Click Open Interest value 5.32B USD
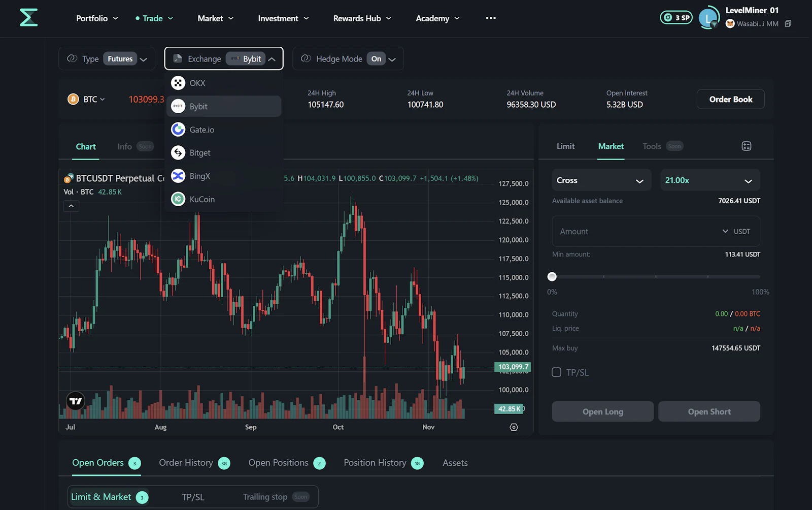This screenshot has width=812, height=510. 624,105
